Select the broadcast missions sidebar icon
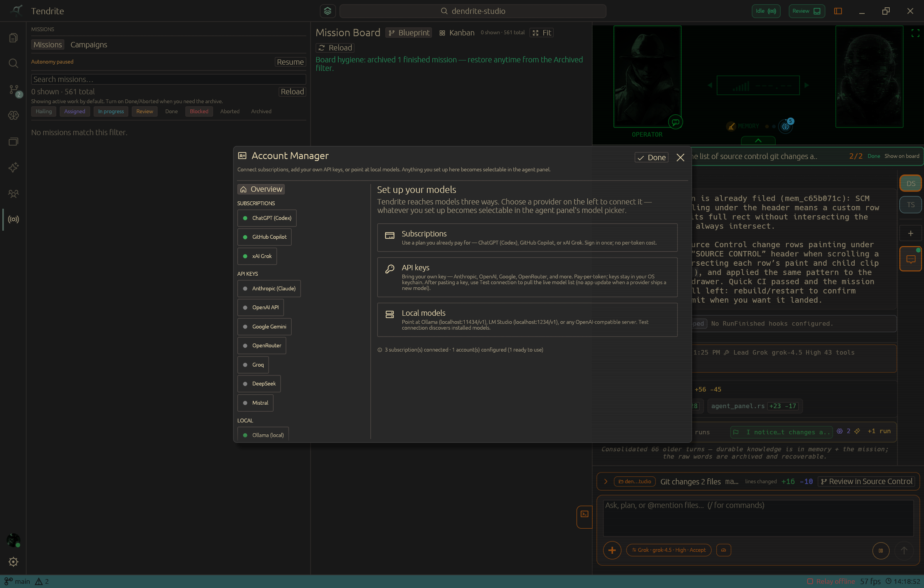This screenshot has width=924, height=588. pos(13,219)
